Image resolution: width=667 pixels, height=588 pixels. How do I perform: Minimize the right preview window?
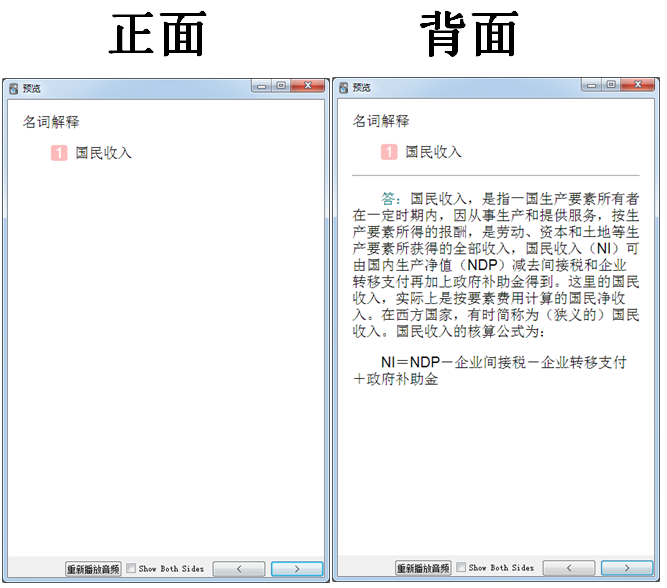pos(591,85)
